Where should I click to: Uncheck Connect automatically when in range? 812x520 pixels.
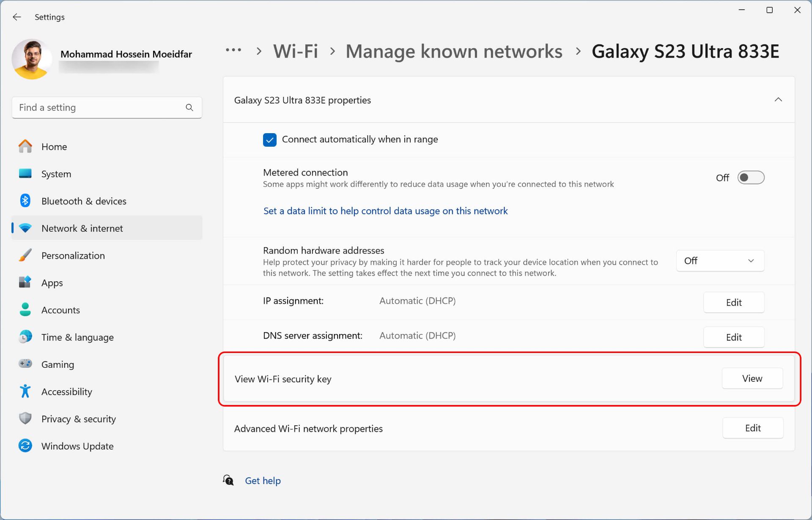pos(270,140)
